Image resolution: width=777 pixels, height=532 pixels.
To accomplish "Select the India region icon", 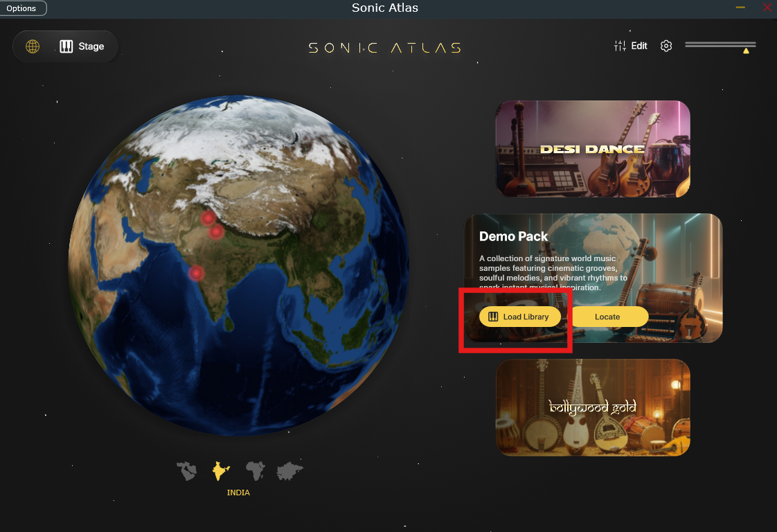I will coord(221,471).
